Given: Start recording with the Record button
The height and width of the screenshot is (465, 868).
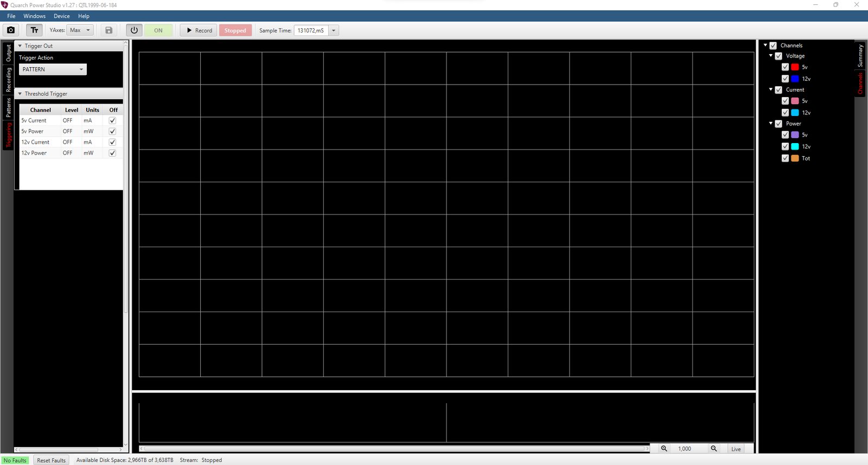Looking at the screenshot, I should coord(199,30).
